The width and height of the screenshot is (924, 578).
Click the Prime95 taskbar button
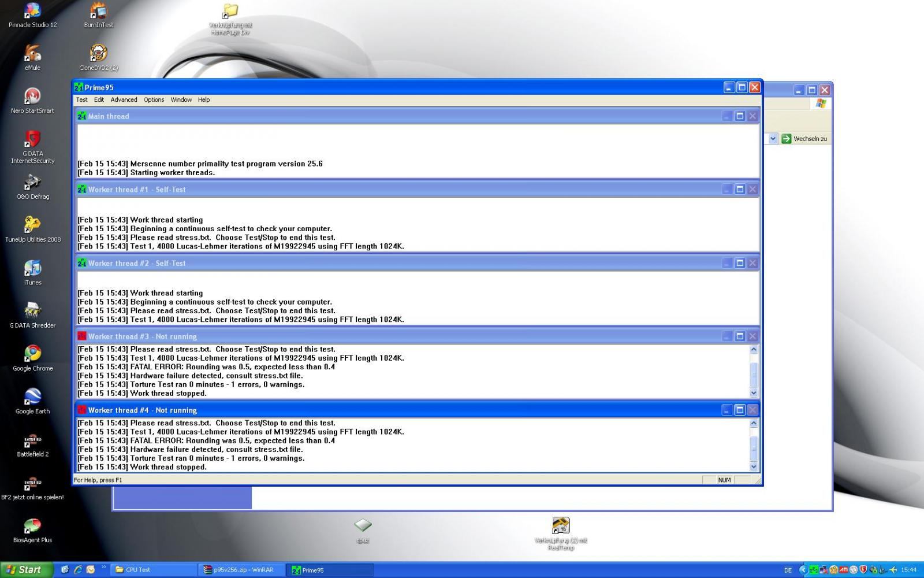330,570
